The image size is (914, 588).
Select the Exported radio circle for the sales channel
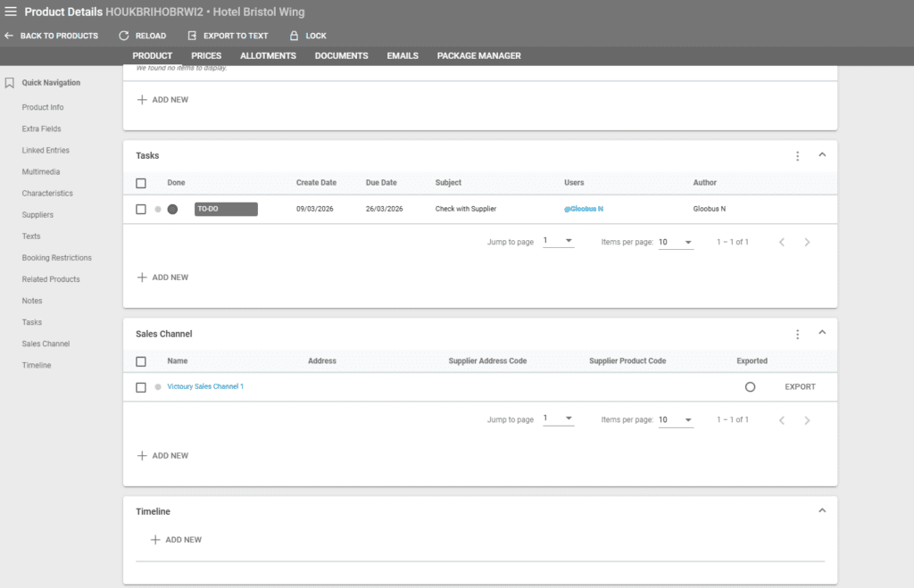(x=750, y=387)
